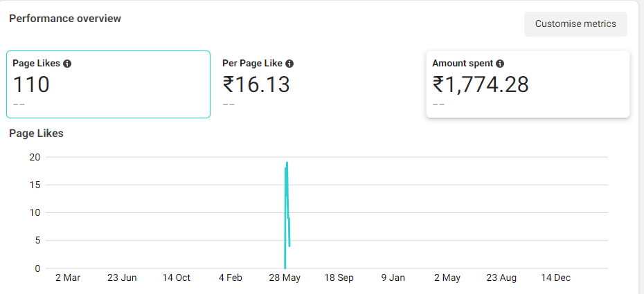Click the Page Likes chart title
This screenshot has width=644, height=294.
[36, 133]
